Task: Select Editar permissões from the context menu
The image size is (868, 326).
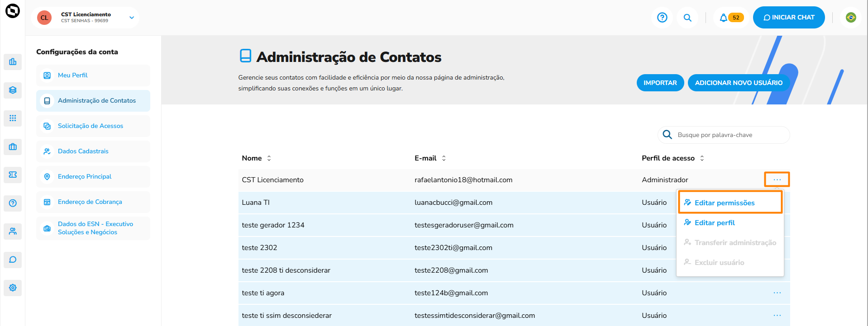Action: tap(724, 203)
